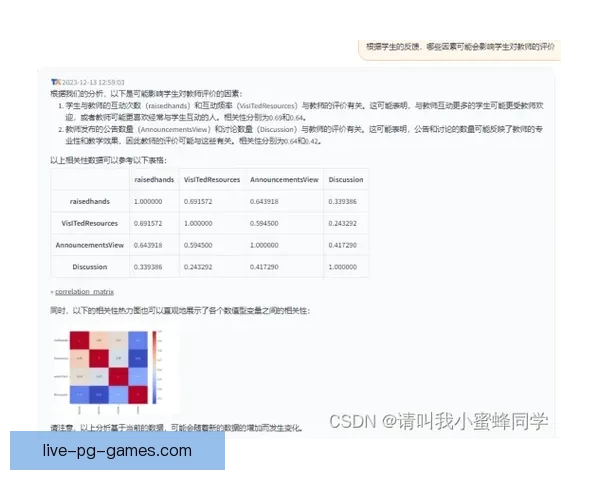Image resolution: width=600 pixels, height=480 pixels.
Task: Click 0.339386 in the raisedhands row
Action: [342, 201]
